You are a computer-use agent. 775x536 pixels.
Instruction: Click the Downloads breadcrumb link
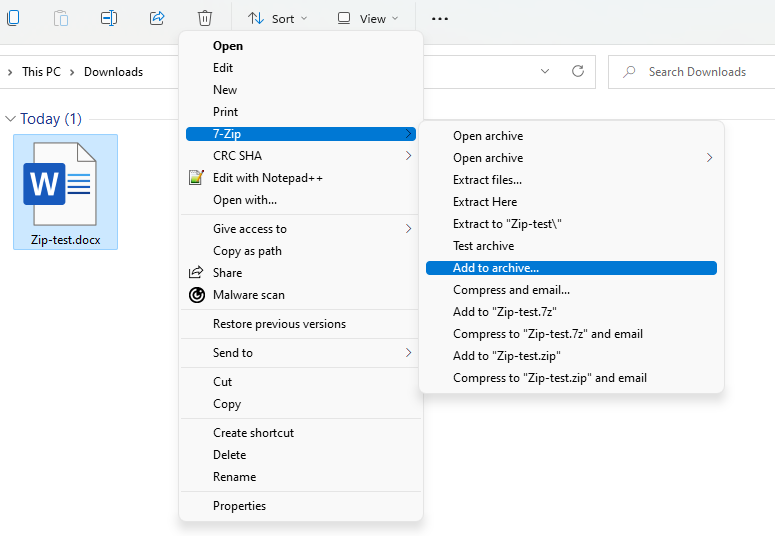(113, 72)
